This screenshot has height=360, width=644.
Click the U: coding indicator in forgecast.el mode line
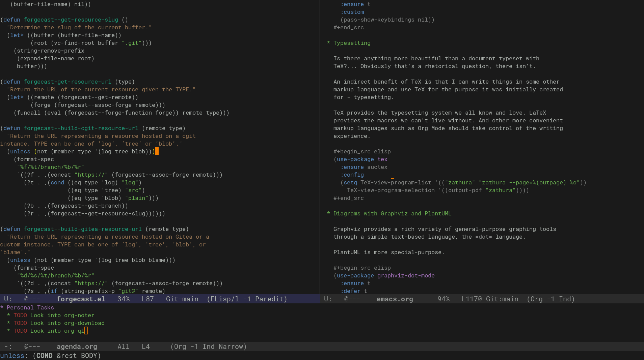[x=8, y=299]
